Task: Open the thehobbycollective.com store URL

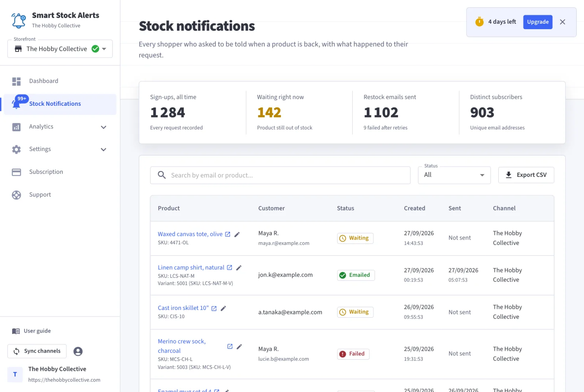Action: [64, 380]
